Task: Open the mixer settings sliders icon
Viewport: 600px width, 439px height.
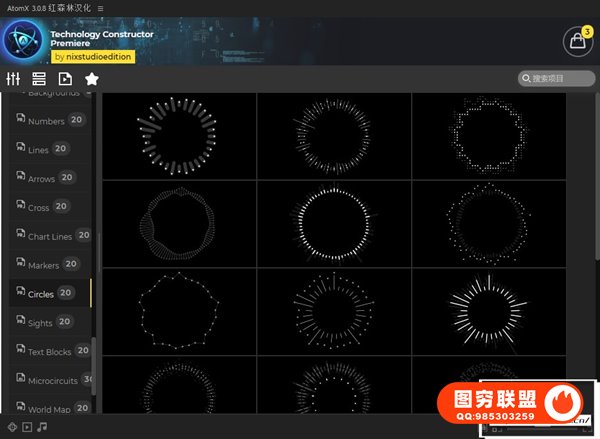Action: pos(13,79)
